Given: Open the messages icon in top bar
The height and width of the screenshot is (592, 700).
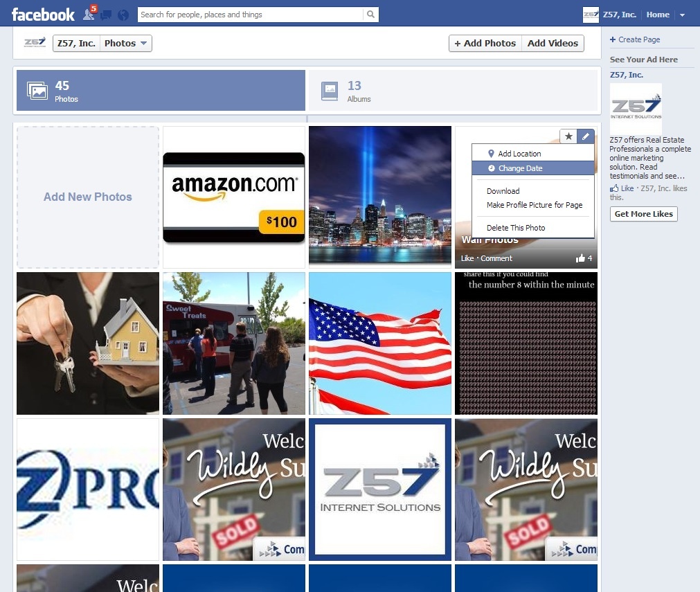Looking at the screenshot, I should pos(106,15).
